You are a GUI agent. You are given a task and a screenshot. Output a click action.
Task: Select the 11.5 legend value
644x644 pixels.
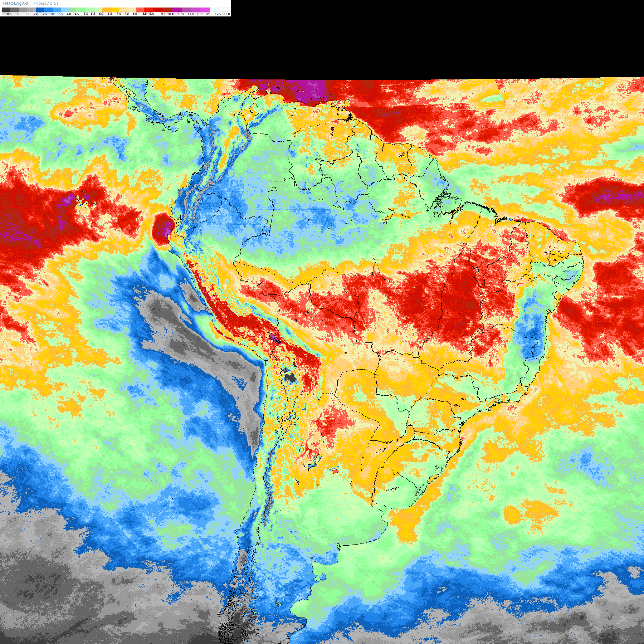pos(199,14)
